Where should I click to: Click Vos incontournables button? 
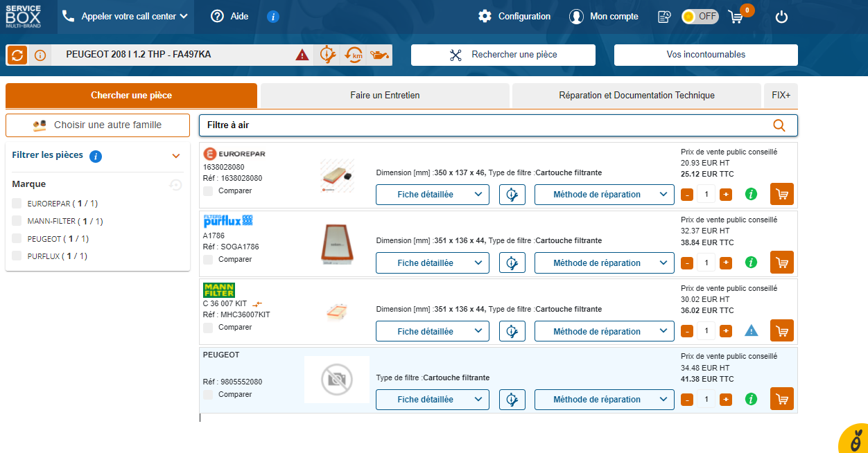click(x=706, y=55)
